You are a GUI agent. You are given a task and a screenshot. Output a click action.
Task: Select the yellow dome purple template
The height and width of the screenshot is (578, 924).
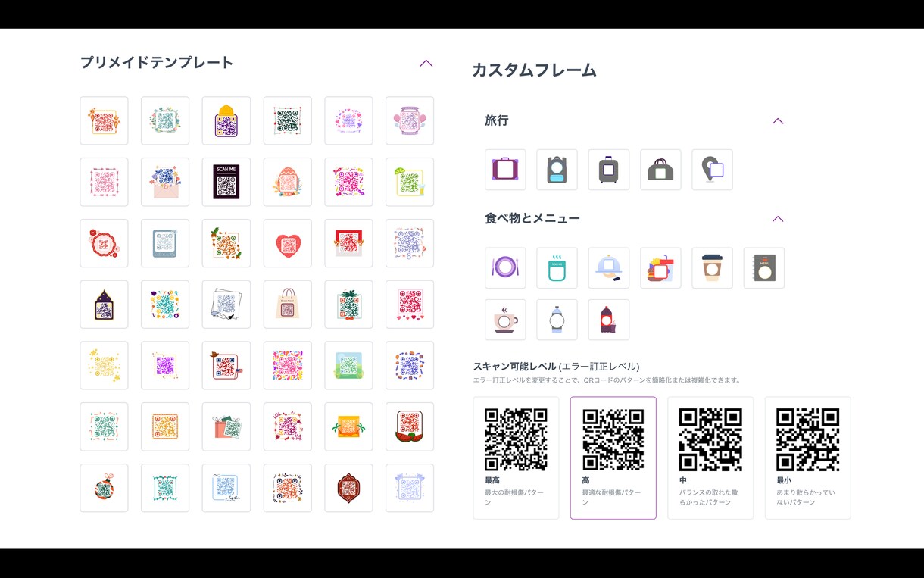(x=226, y=120)
